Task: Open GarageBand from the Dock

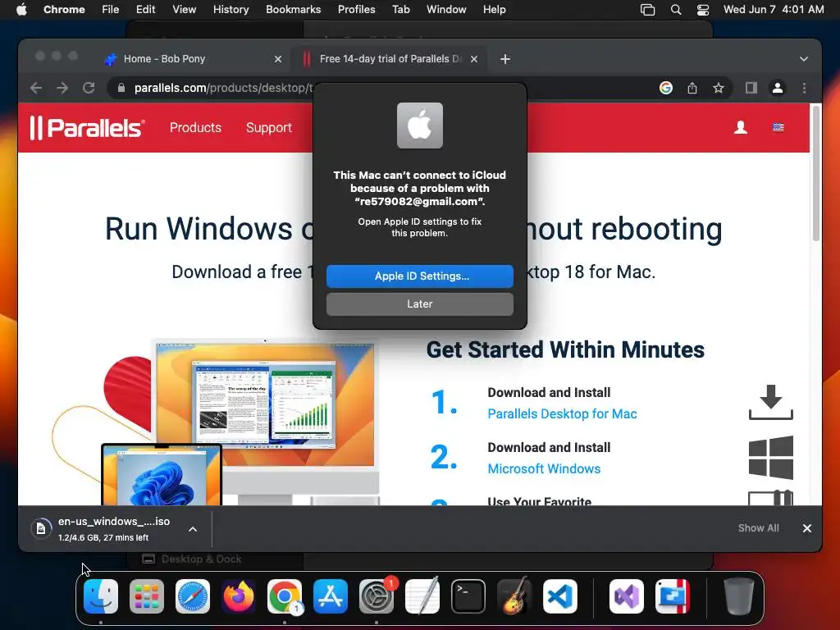Action: point(514,596)
